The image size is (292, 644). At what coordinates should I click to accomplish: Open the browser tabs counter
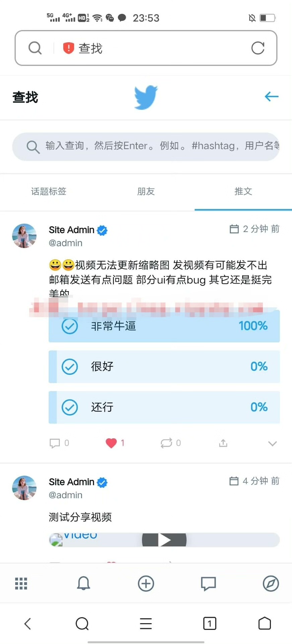[x=210, y=624]
